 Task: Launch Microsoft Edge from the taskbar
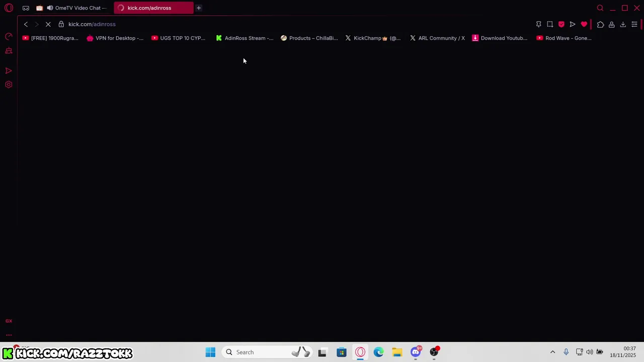pyautogui.click(x=378, y=352)
